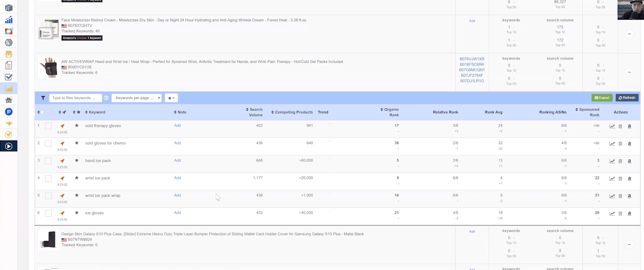Delete the cold gloves for chemo keyword
This screenshot has height=270, width=644.
621,144
